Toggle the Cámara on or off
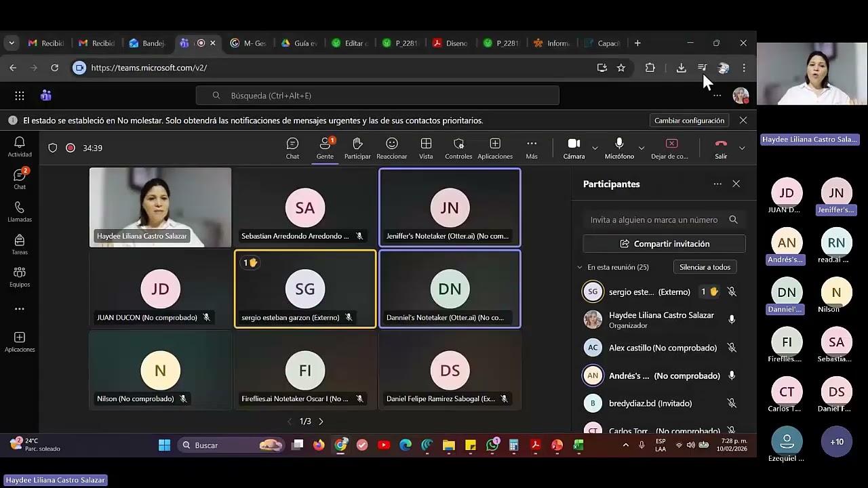868x488 pixels. [574, 148]
